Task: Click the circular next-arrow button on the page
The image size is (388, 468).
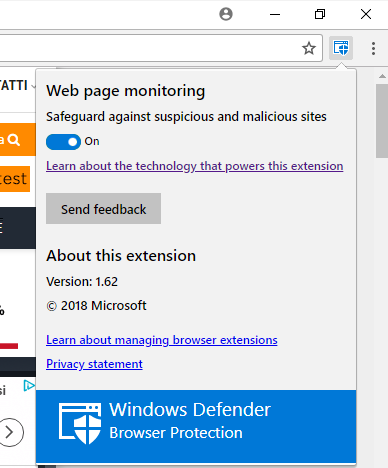Action: (x=10, y=432)
